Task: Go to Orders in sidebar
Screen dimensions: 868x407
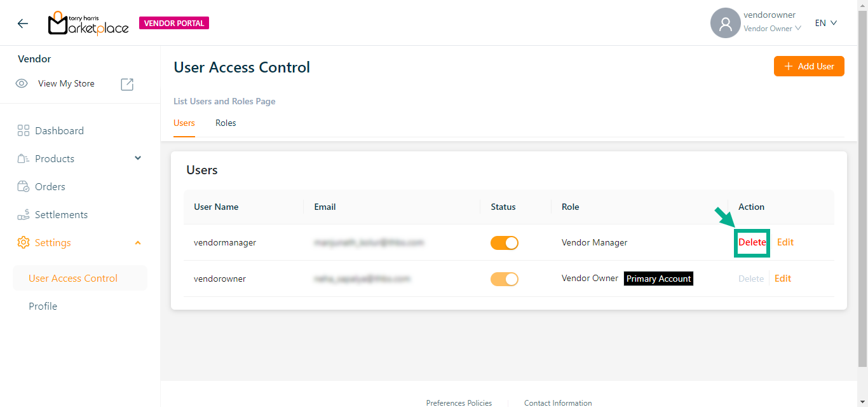Action: click(50, 187)
